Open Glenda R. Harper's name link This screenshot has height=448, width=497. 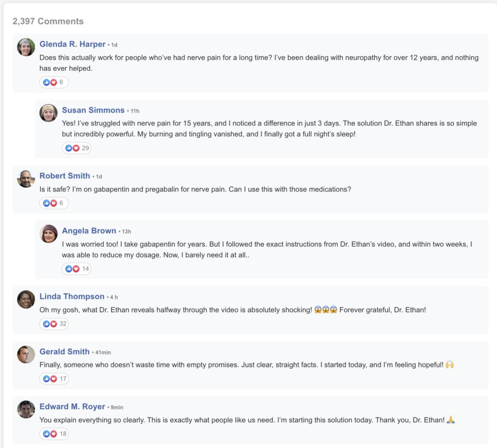(x=72, y=44)
